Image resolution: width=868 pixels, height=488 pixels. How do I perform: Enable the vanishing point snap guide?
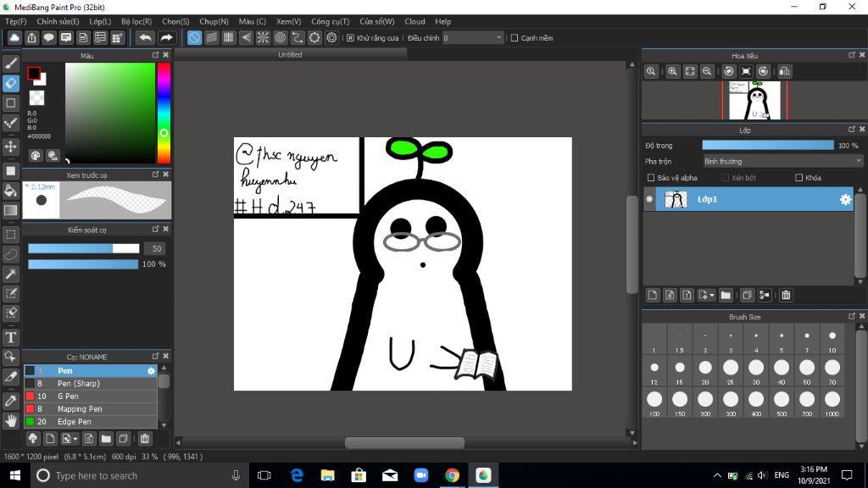[x=246, y=37]
